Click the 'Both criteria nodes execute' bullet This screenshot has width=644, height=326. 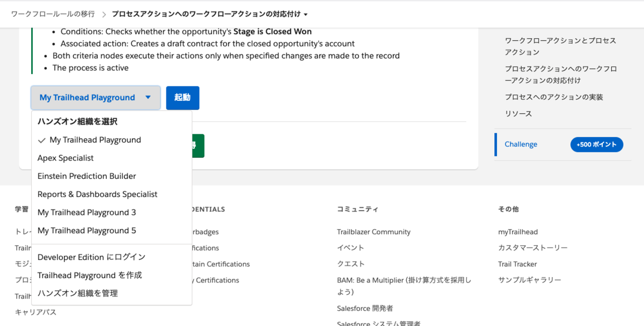(226, 56)
